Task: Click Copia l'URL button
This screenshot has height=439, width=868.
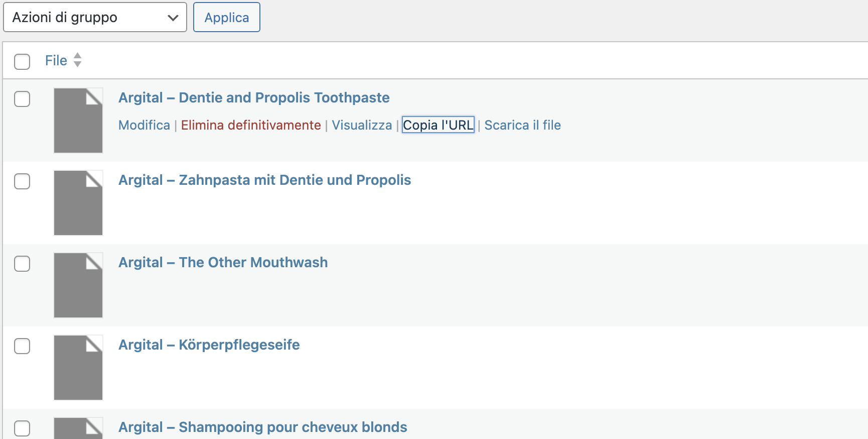Action: click(x=438, y=125)
